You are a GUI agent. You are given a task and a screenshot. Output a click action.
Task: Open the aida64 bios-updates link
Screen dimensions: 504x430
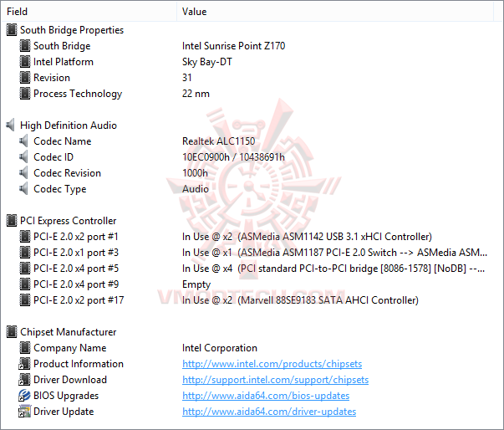click(266, 396)
